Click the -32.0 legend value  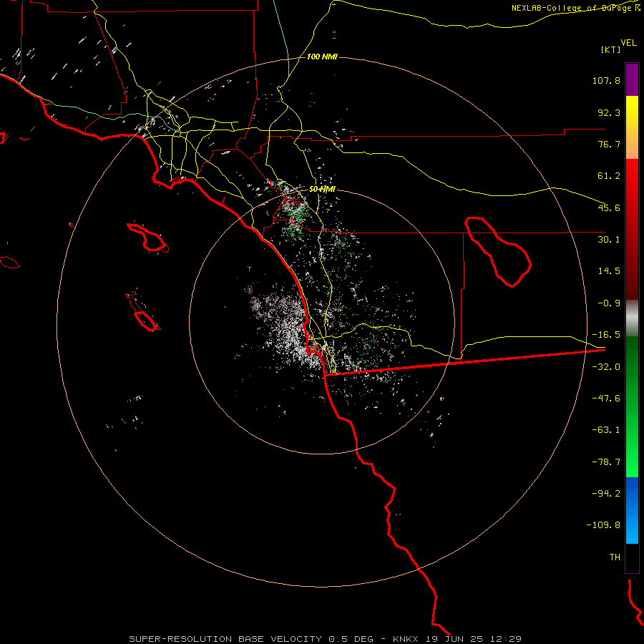tap(606, 367)
